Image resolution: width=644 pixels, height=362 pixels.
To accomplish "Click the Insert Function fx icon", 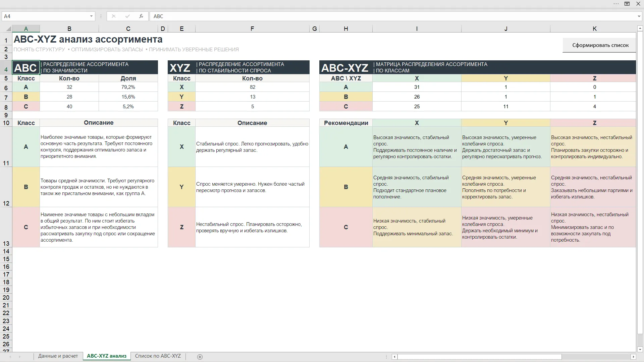I will pos(141,16).
